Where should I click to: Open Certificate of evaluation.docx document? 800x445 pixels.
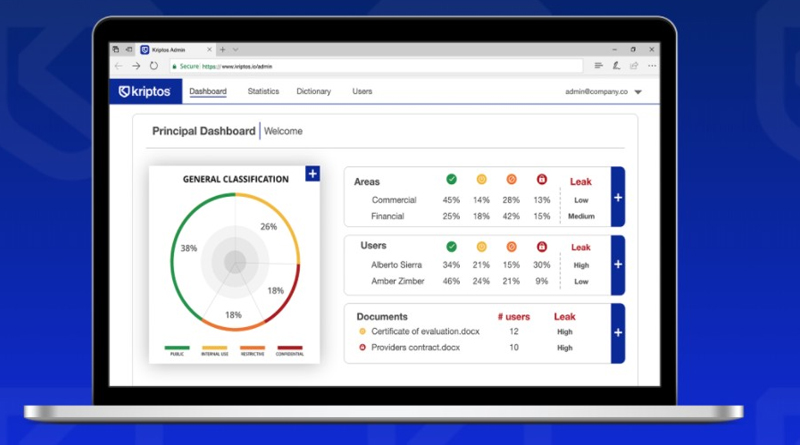coord(425,331)
